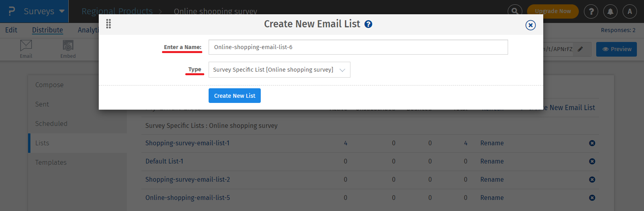644x211 pixels.
Task: Click the Email envelope distribution icon
Action: (x=26, y=49)
